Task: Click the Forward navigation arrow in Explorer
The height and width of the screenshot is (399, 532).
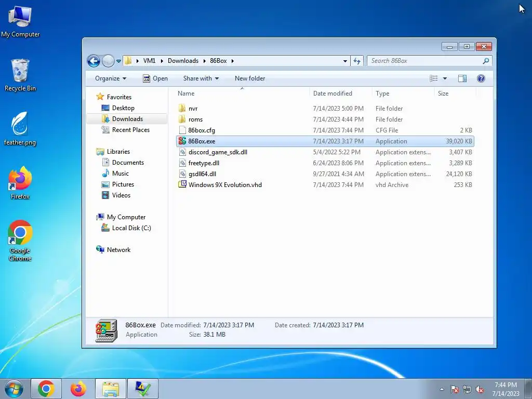Action: coord(108,61)
